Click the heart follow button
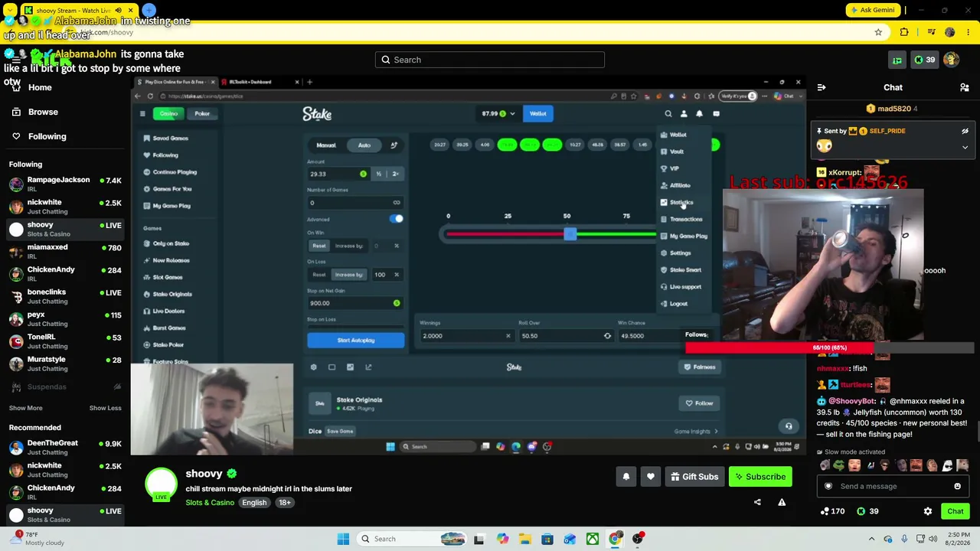 [650, 477]
